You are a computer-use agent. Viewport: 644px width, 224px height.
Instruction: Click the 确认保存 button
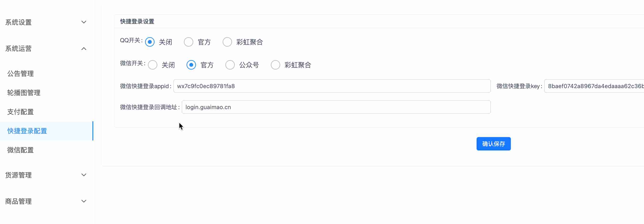493,144
